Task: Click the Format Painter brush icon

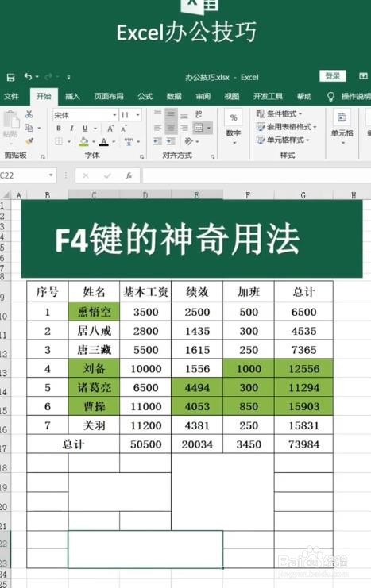Action: (29, 141)
